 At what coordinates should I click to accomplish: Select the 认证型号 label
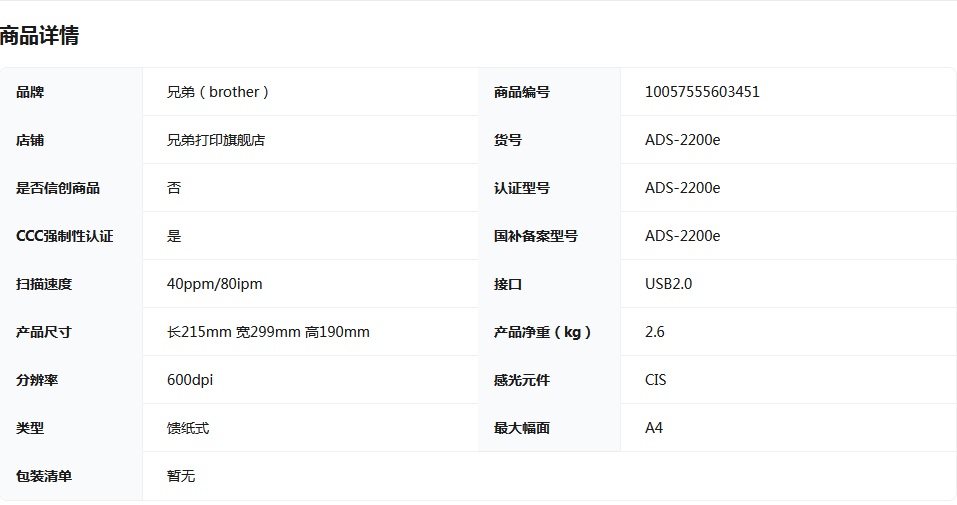(x=522, y=188)
